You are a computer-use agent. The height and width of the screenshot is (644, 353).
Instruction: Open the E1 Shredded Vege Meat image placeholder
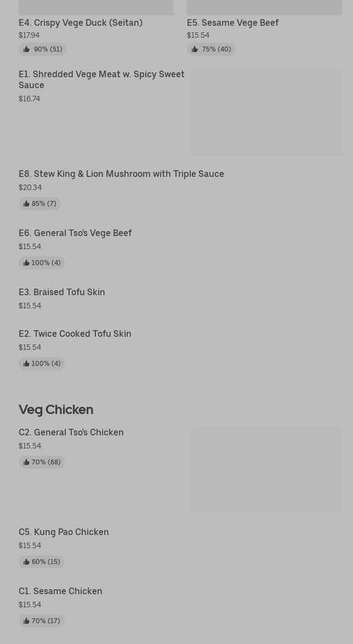(x=266, y=112)
